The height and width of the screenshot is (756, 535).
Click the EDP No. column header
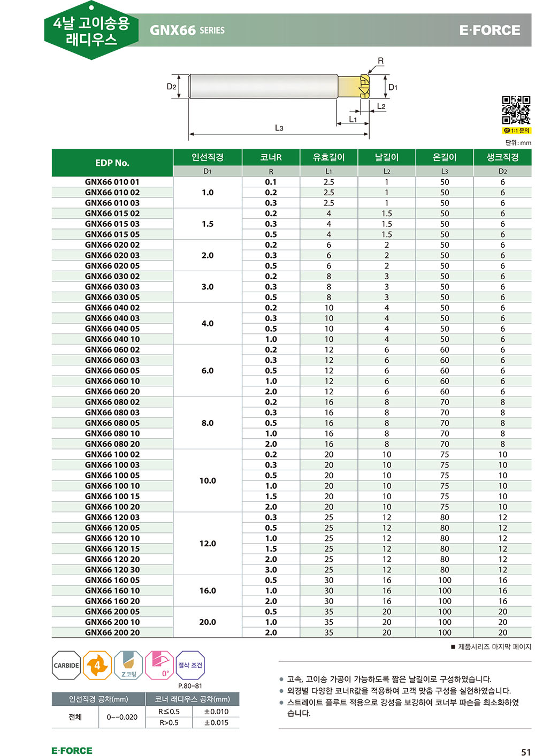pos(112,163)
